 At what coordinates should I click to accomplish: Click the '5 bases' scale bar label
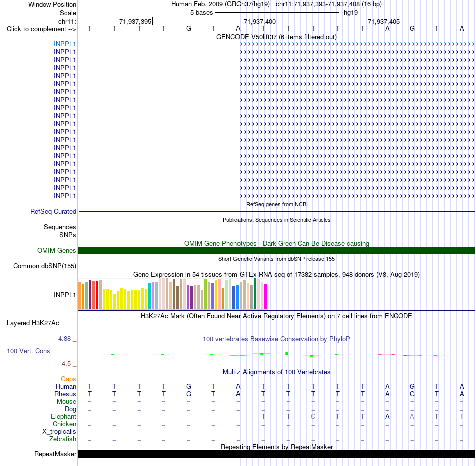pos(201,13)
